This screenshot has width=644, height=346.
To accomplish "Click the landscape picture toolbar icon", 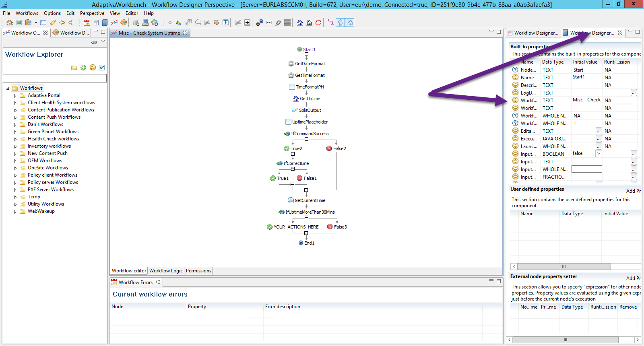I will 19,23.
